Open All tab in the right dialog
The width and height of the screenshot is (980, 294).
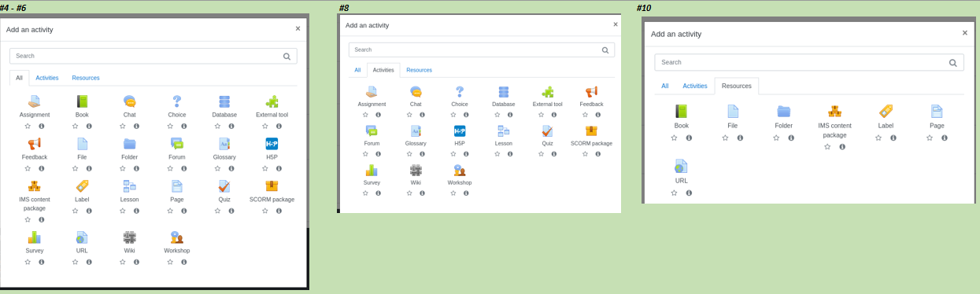pos(665,86)
